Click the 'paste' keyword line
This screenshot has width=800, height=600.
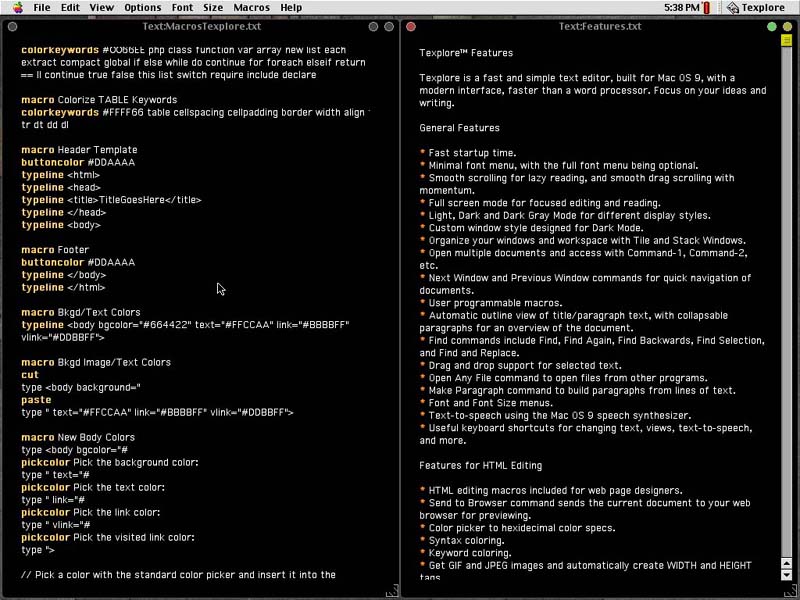pos(36,400)
